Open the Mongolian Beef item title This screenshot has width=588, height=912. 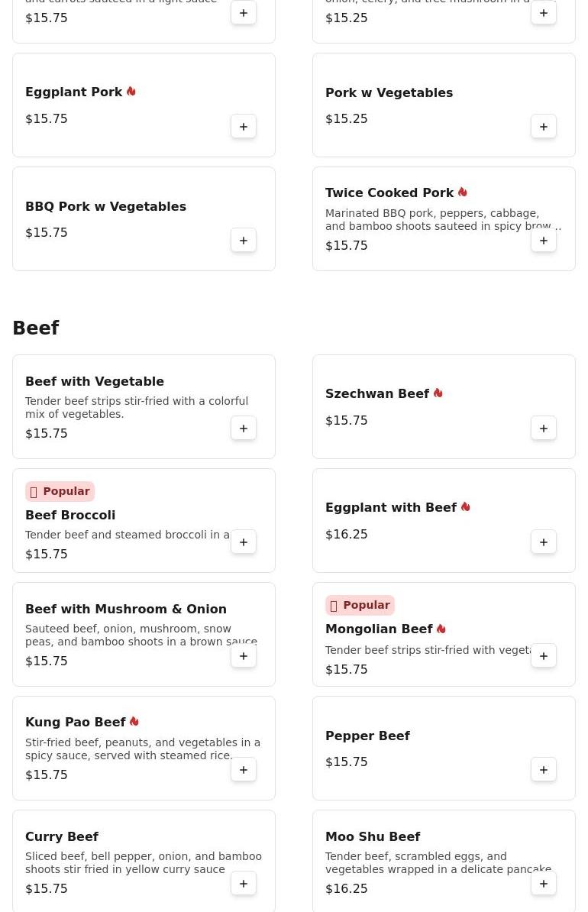(379, 629)
